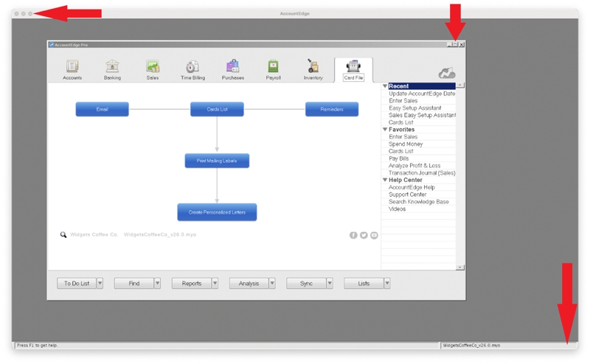Screen dimensions: 590x364
Task: Click the magnifying glass company info icon
Action: coord(63,234)
